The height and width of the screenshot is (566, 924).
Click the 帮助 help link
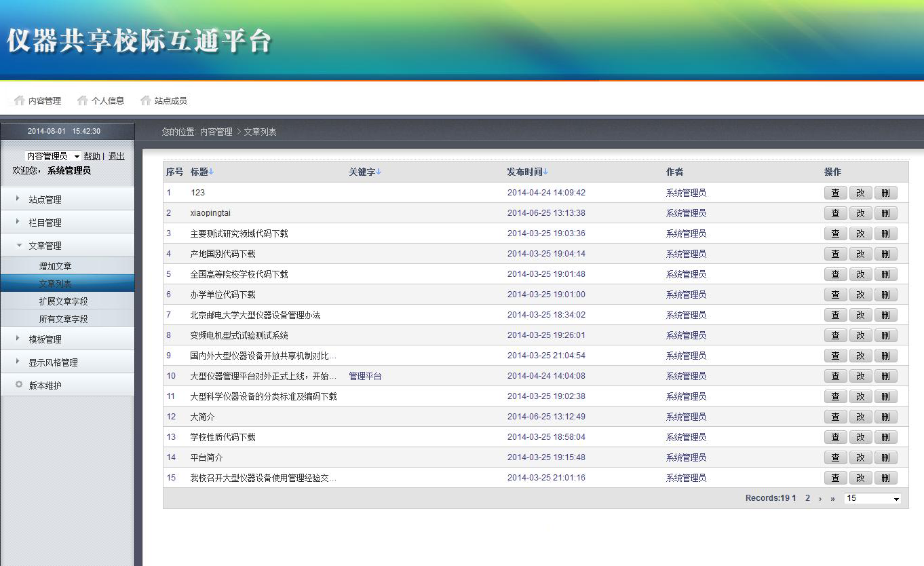(x=92, y=156)
